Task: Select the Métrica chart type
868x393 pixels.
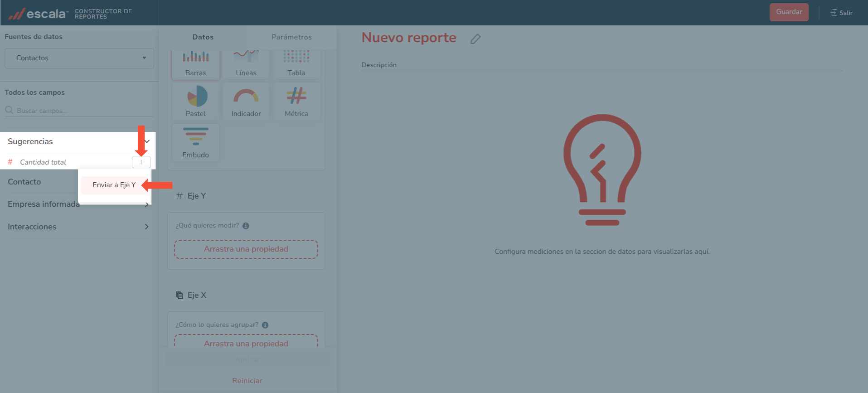Action: click(x=296, y=101)
